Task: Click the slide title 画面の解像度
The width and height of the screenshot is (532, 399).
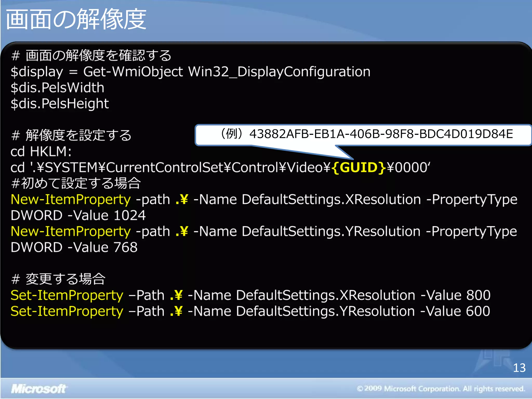Action: tap(76, 19)
